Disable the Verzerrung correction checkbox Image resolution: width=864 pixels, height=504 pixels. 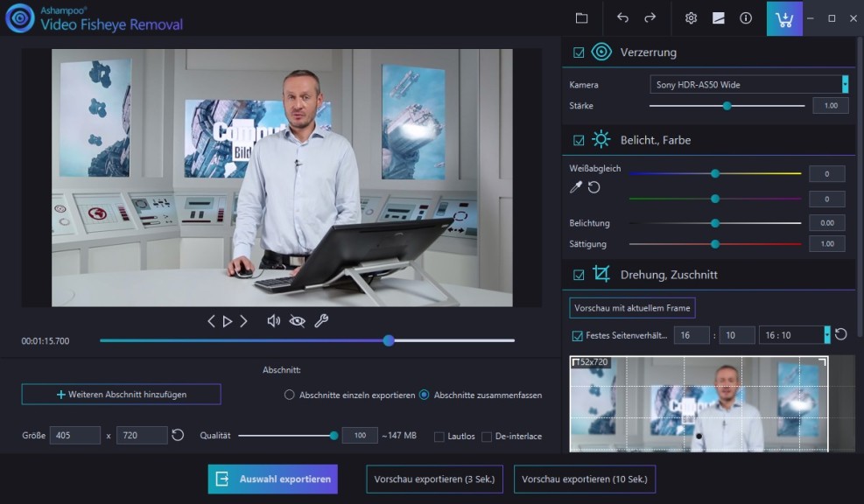[x=579, y=52]
